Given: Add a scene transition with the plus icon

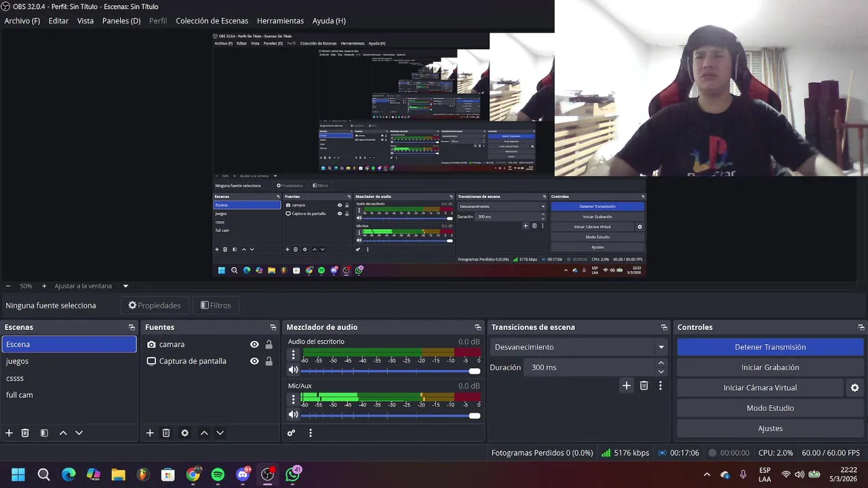Looking at the screenshot, I should pos(627,386).
